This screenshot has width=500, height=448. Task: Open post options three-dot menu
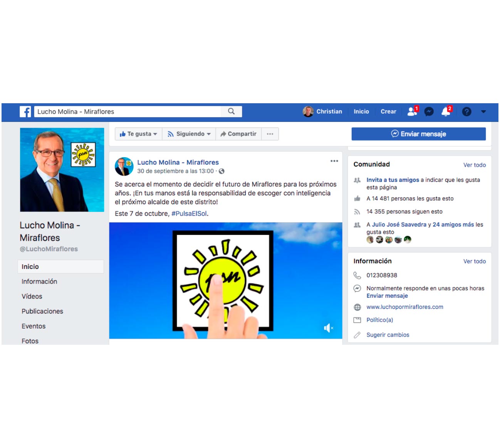click(x=334, y=161)
